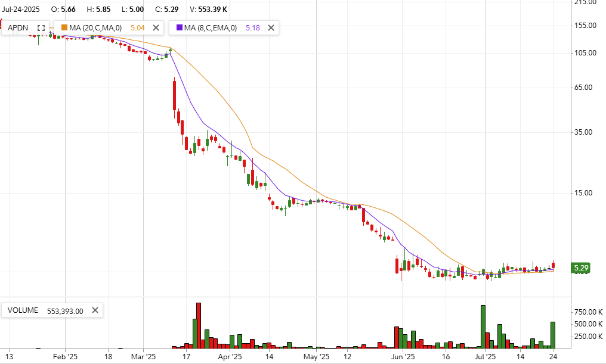
Task: Click the close price value 5.29
Action: (x=171, y=10)
